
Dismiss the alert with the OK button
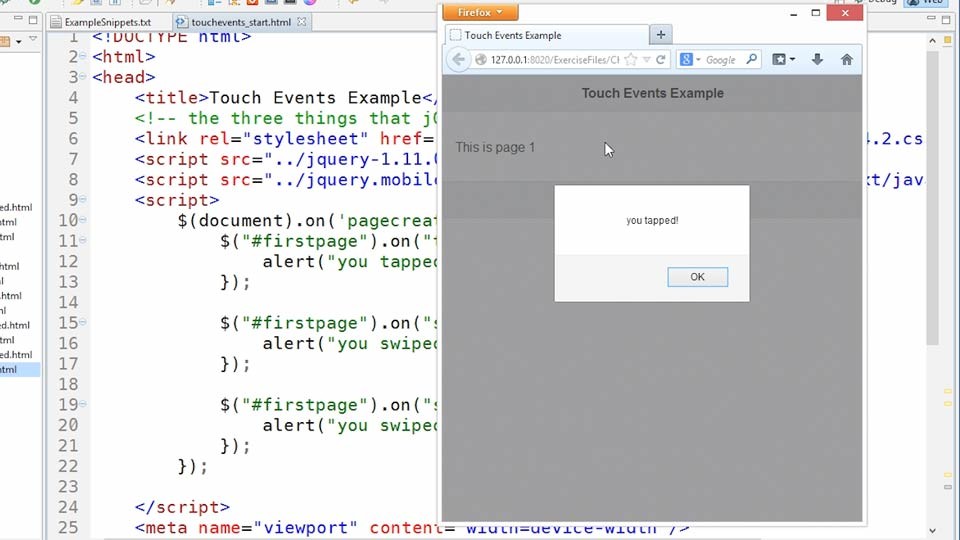click(x=697, y=277)
